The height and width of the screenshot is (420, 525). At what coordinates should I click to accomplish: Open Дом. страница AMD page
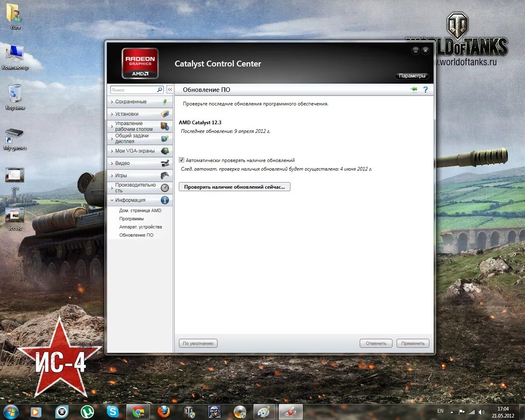click(140, 210)
